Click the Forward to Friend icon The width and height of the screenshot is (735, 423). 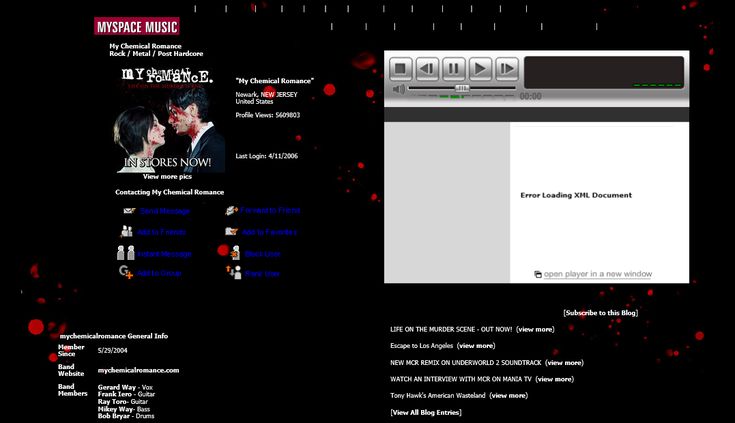tap(232, 211)
